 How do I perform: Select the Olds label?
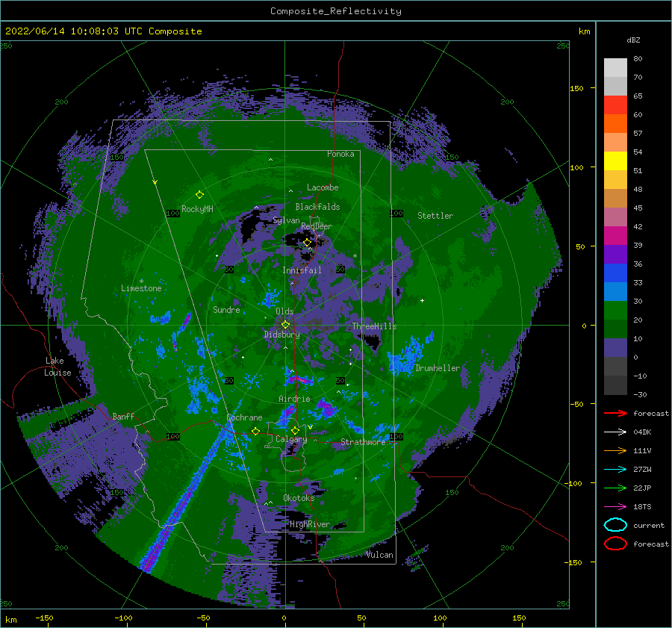click(284, 311)
